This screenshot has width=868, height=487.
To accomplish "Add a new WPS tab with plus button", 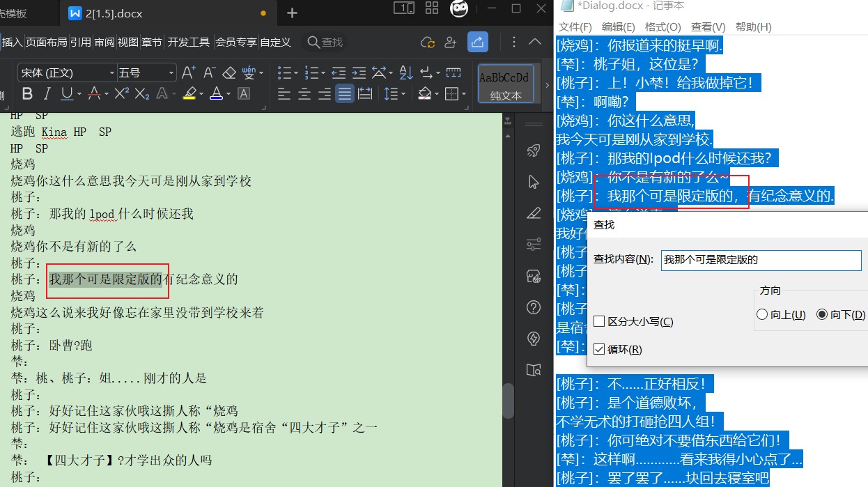I will (292, 13).
